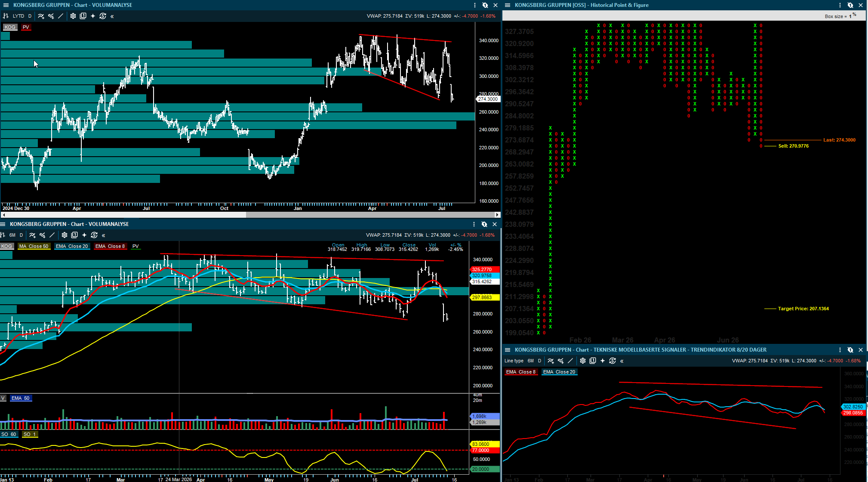Toggle KOG series label in top chart
868x482 pixels.
coord(10,27)
